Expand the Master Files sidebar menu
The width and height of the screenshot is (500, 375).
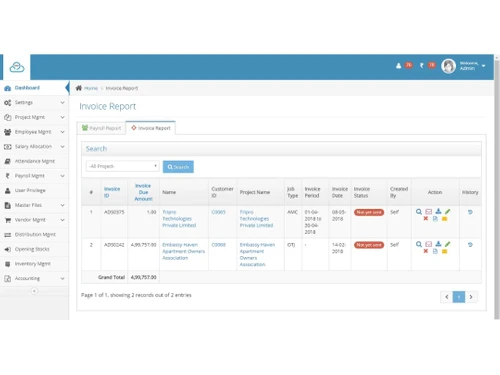pyautogui.click(x=34, y=205)
